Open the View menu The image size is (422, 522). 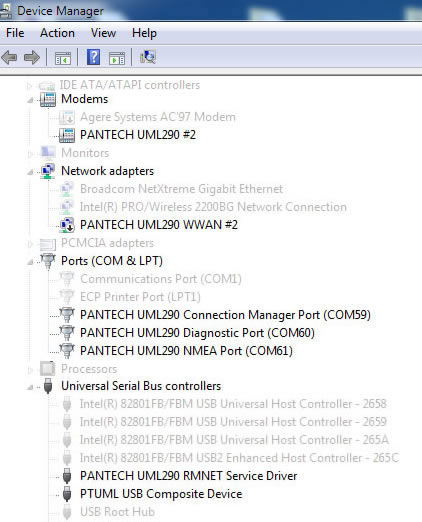[103, 33]
